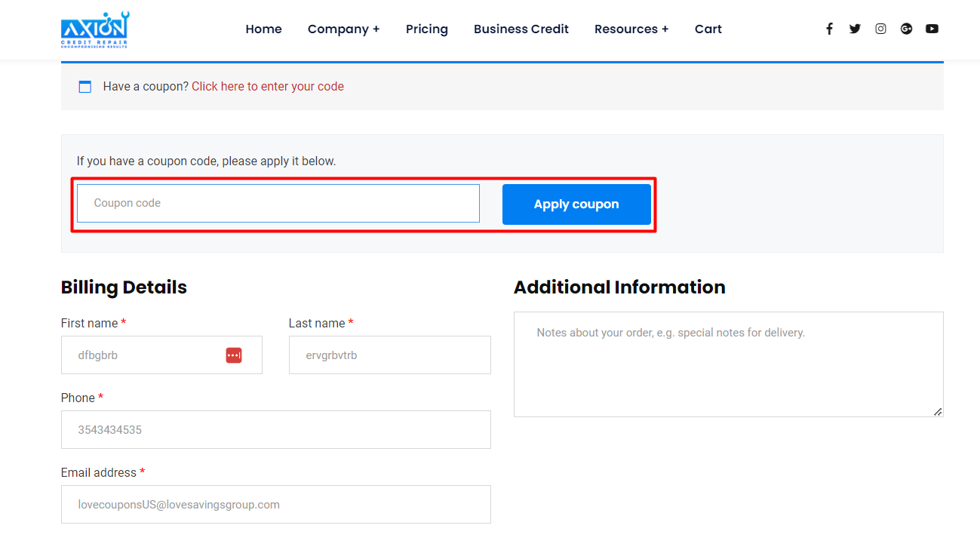Click into the Phone number field
Image resolution: width=980 pixels, height=553 pixels.
[276, 430]
